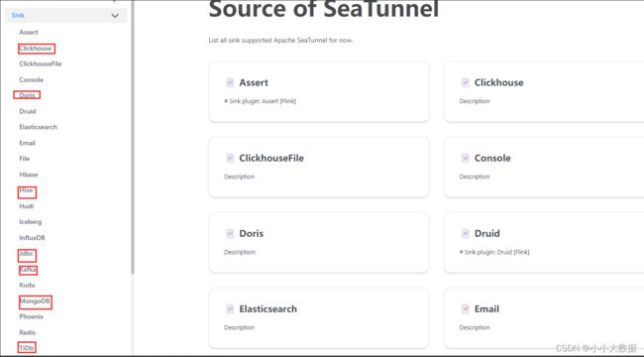
Task: Click the document icon beside Console card
Action: coord(465,158)
